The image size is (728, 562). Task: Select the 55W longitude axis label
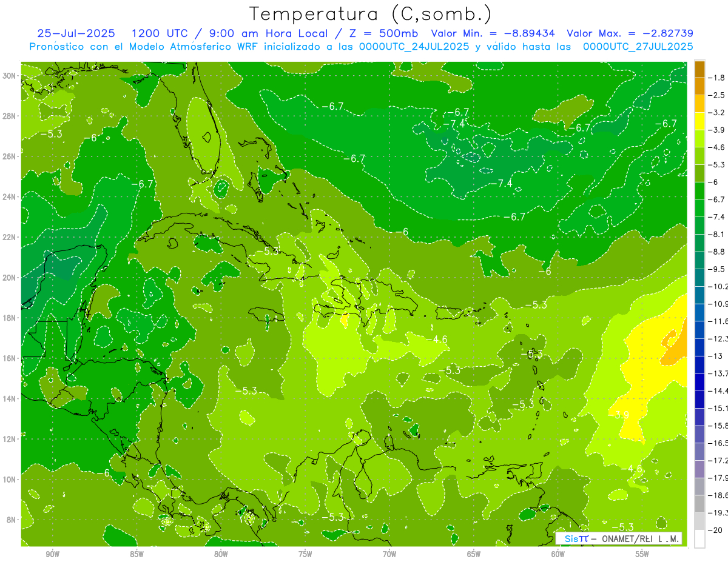642,555
